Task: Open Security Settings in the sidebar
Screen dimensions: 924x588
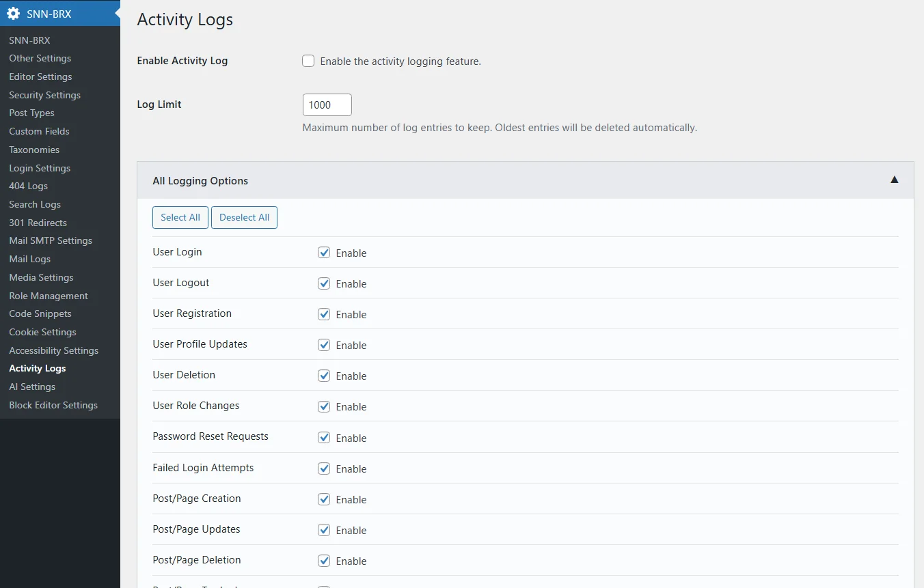Action: (44, 95)
